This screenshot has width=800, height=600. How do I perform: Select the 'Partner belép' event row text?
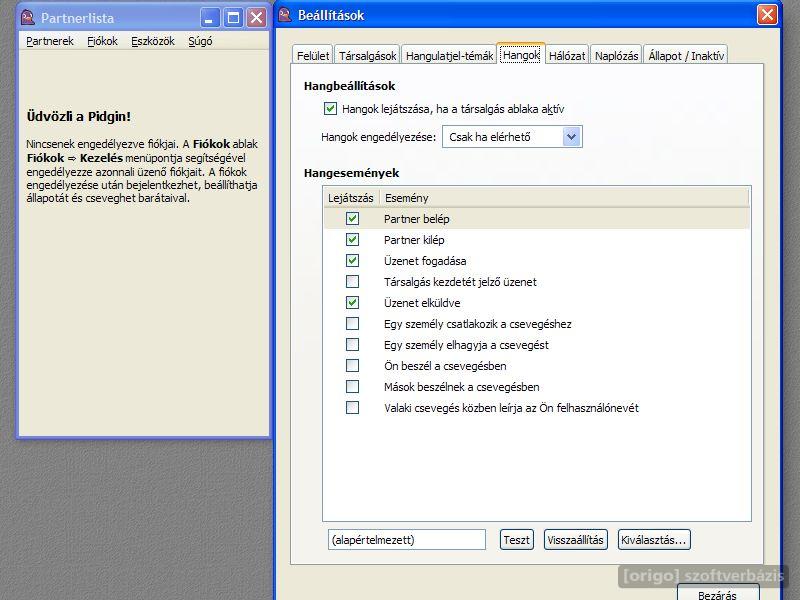click(x=416, y=219)
